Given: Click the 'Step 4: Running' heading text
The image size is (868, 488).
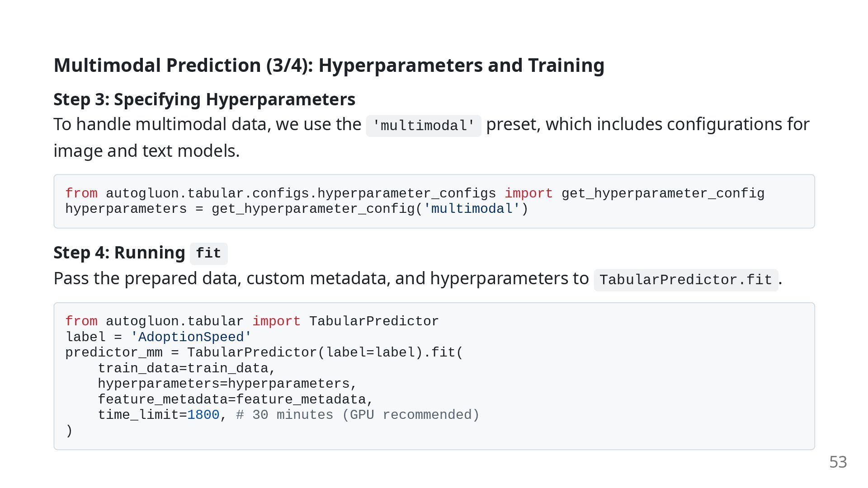Looking at the screenshot, I should (119, 252).
